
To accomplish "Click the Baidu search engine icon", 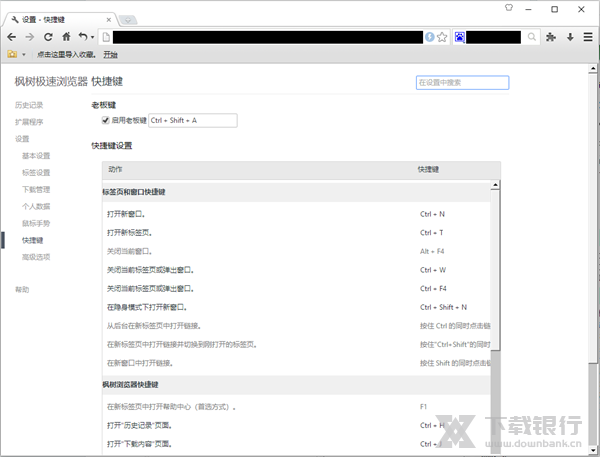I will pyautogui.click(x=459, y=37).
